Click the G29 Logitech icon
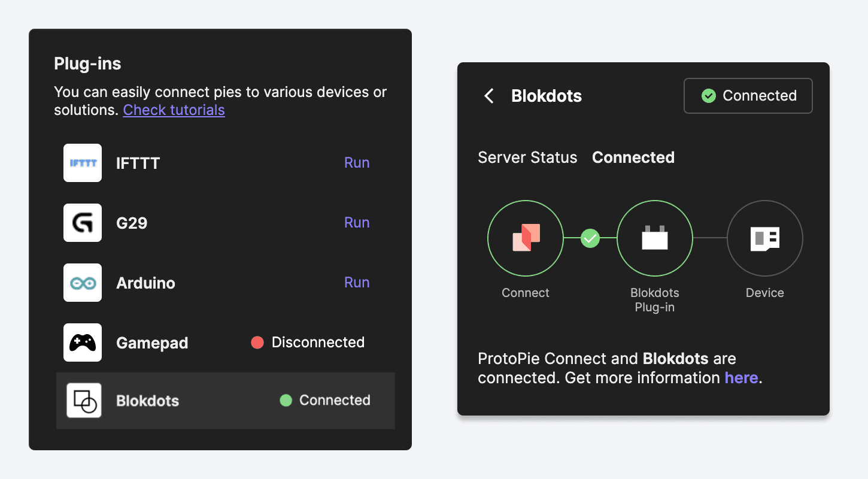This screenshot has width=868, height=479. coord(82,222)
